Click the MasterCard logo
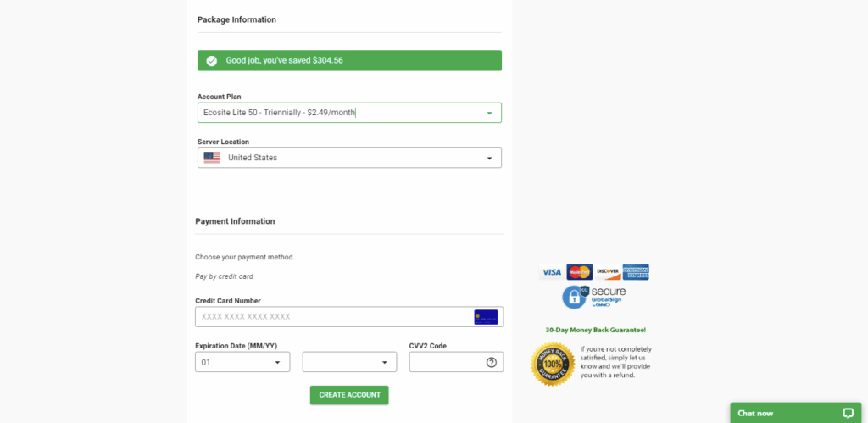The width and height of the screenshot is (868, 423). point(580,272)
